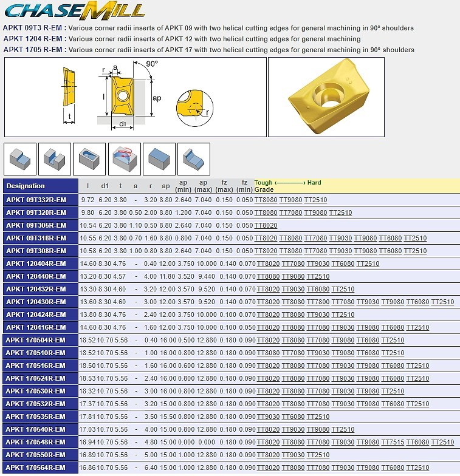The height and width of the screenshot is (476, 460).
Task: Click TT7515 grade in APKT 170548R-EM row
Action: [x=392, y=442]
